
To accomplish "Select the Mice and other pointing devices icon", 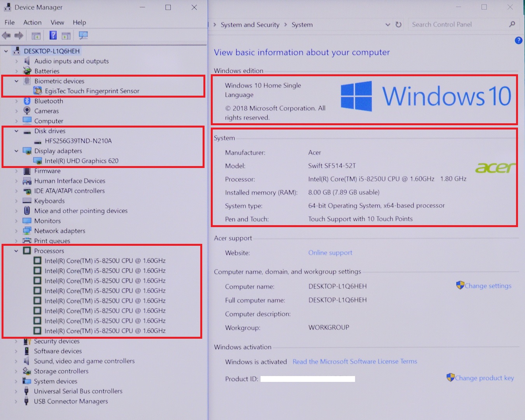I will (27, 211).
